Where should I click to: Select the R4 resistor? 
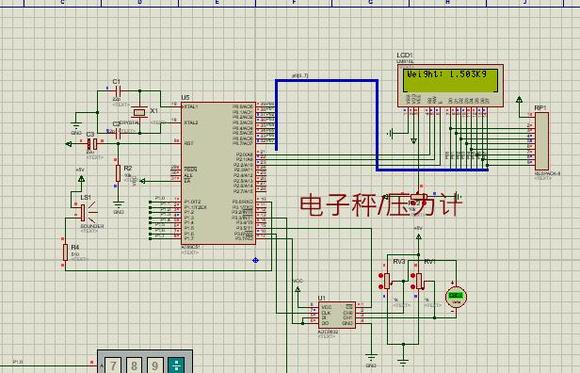click(x=65, y=252)
